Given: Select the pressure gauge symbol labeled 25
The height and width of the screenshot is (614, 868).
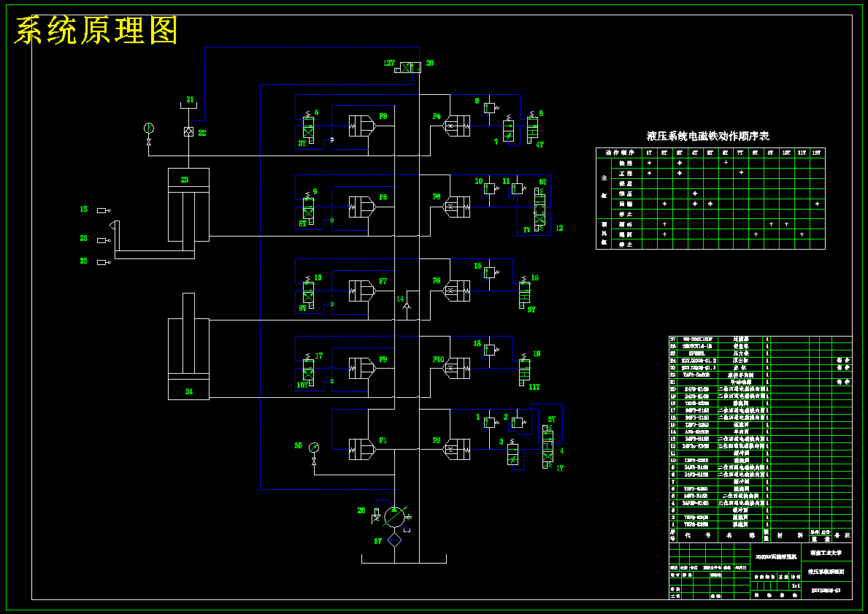Looking at the screenshot, I should tap(314, 447).
